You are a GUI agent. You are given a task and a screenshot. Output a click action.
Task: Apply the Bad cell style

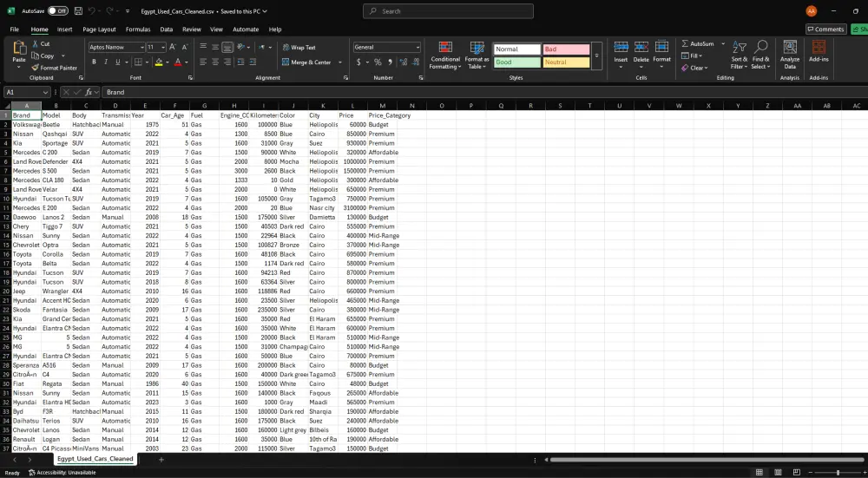tap(566, 49)
